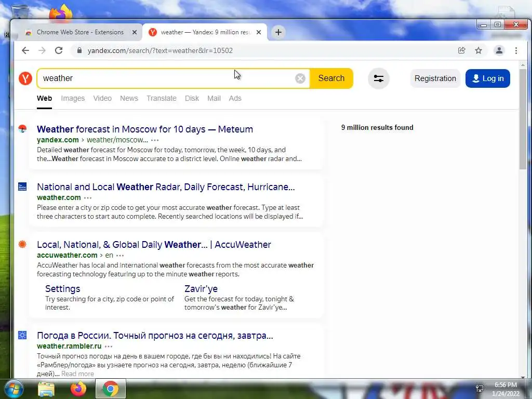
Task: Clear the search box text
Action: click(x=300, y=78)
